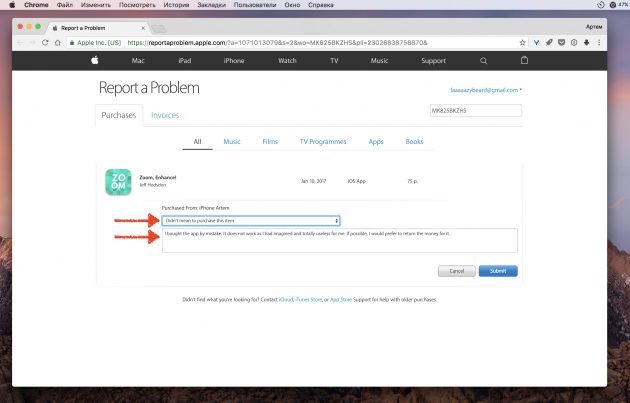The height and width of the screenshot is (403, 630).
Task: Click the browser reload button
Action: 52,43
